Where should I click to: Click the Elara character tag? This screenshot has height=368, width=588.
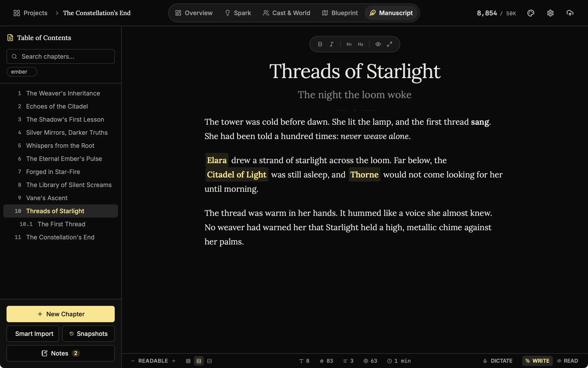click(217, 160)
